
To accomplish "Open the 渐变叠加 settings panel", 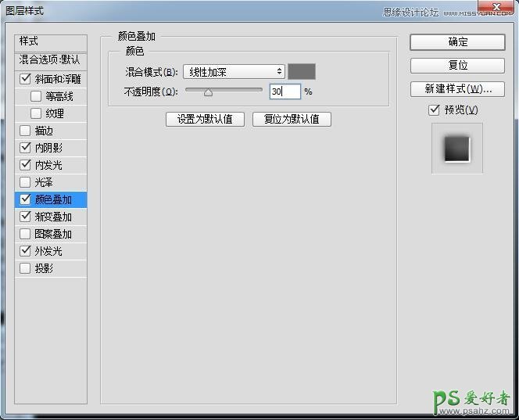I will [x=53, y=217].
